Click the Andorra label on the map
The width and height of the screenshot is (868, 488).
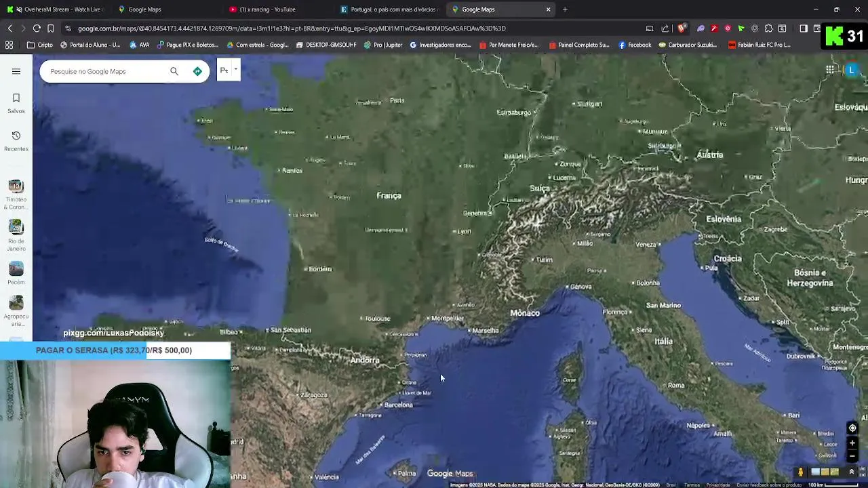(x=365, y=360)
